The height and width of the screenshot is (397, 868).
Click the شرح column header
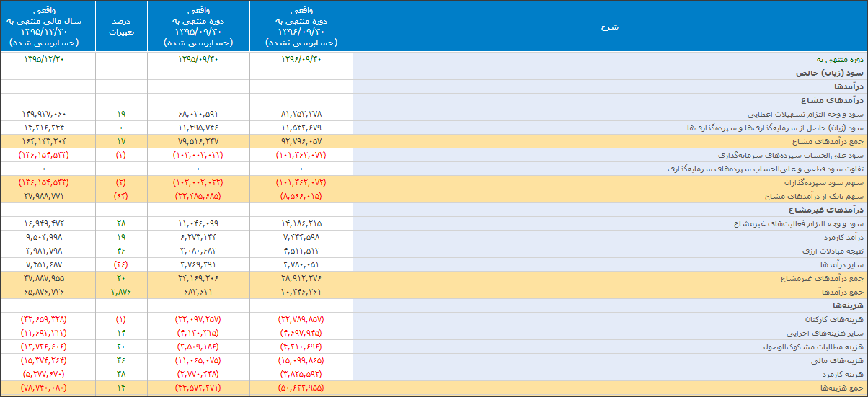pyautogui.click(x=609, y=27)
